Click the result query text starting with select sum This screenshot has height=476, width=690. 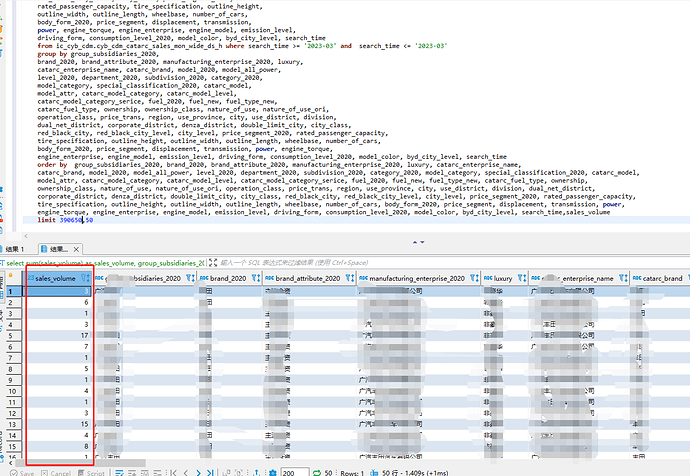click(105, 263)
